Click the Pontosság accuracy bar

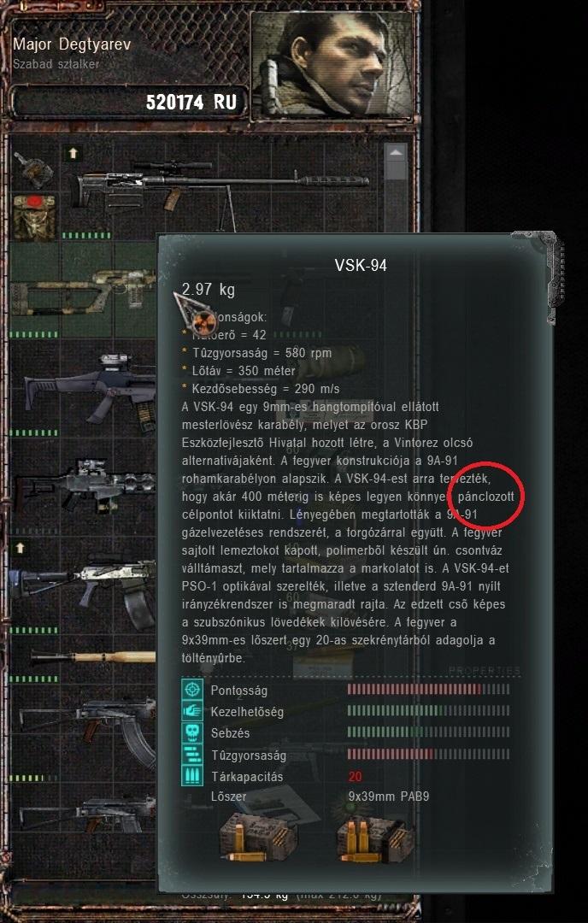(x=428, y=690)
